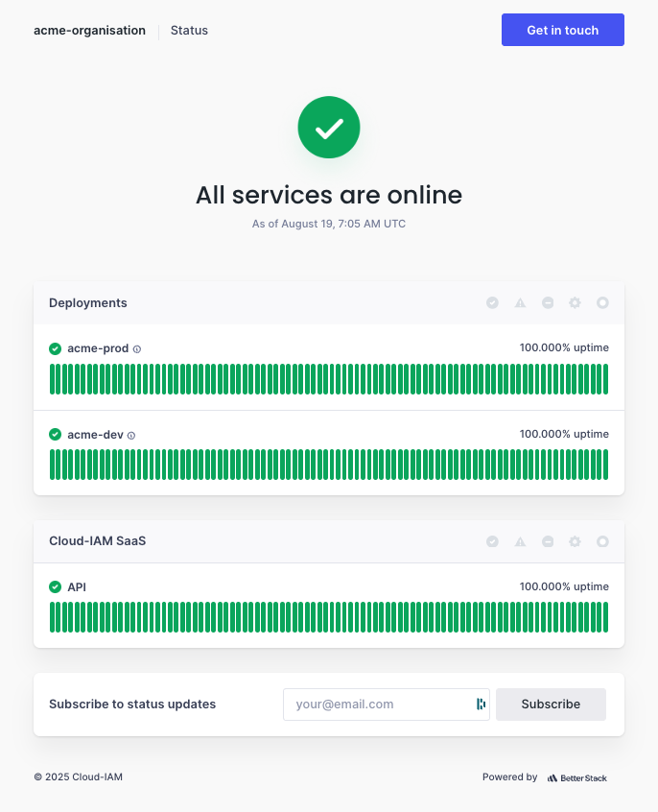Image resolution: width=658 pixels, height=812 pixels.
Task: Click the info icon beside acme-dev
Action: pos(131,435)
